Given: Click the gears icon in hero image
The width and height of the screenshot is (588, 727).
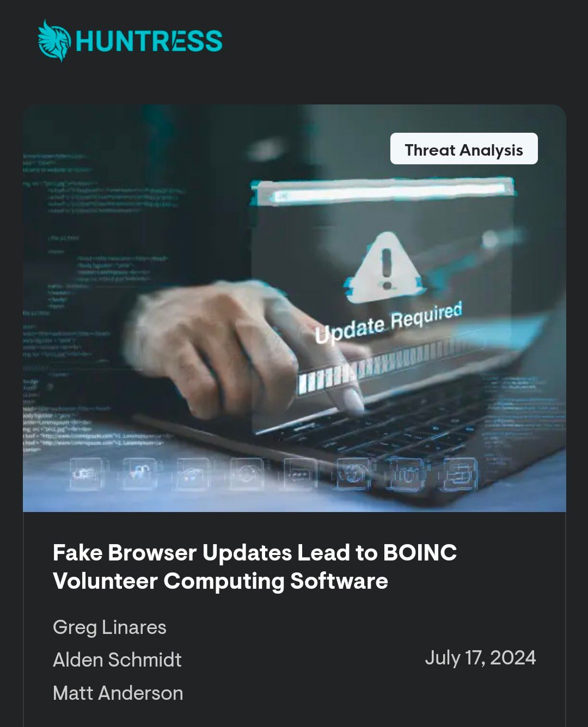Looking at the screenshot, I should tap(86, 474).
